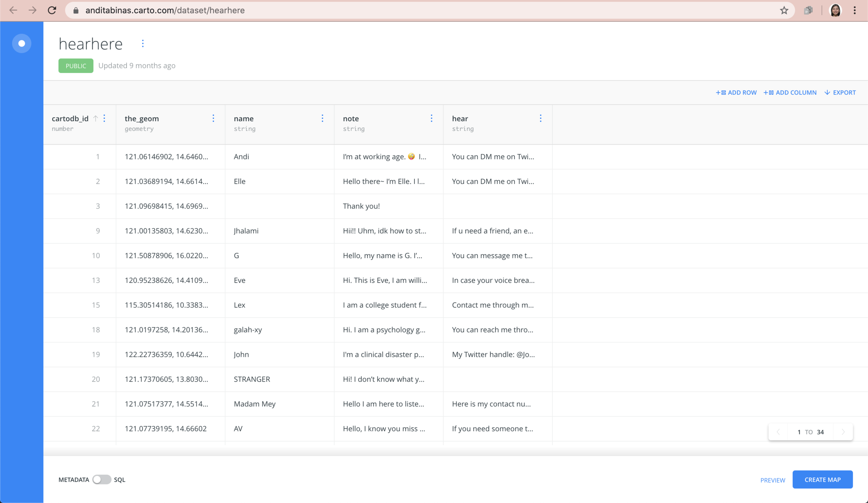Bookmark this page with the star icon

point(784,10)
